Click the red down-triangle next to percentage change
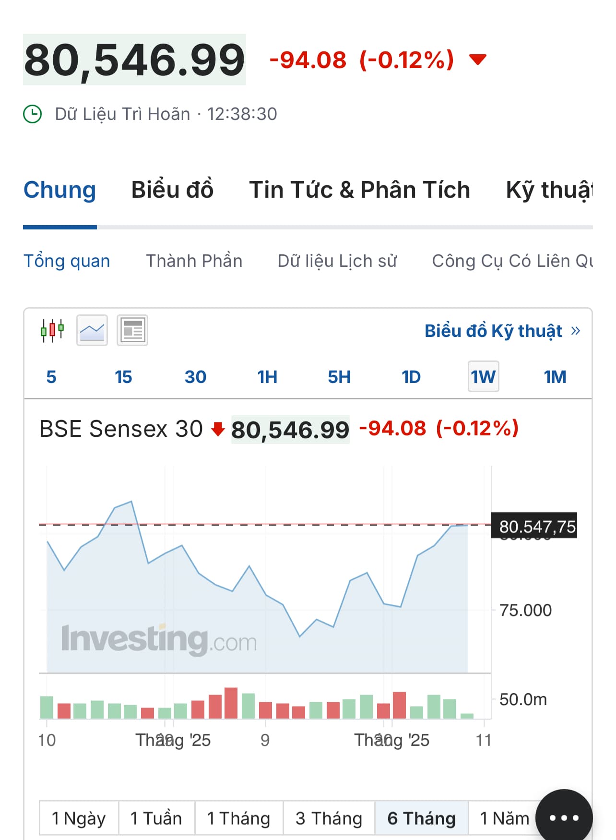 [x=477, y=60]
